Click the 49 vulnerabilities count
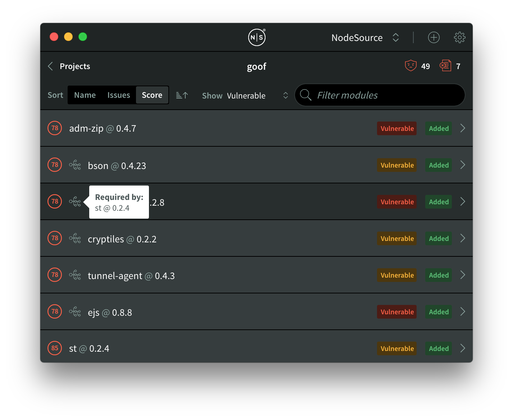Viewport: 513px width, 420px height. click(426, 66)
